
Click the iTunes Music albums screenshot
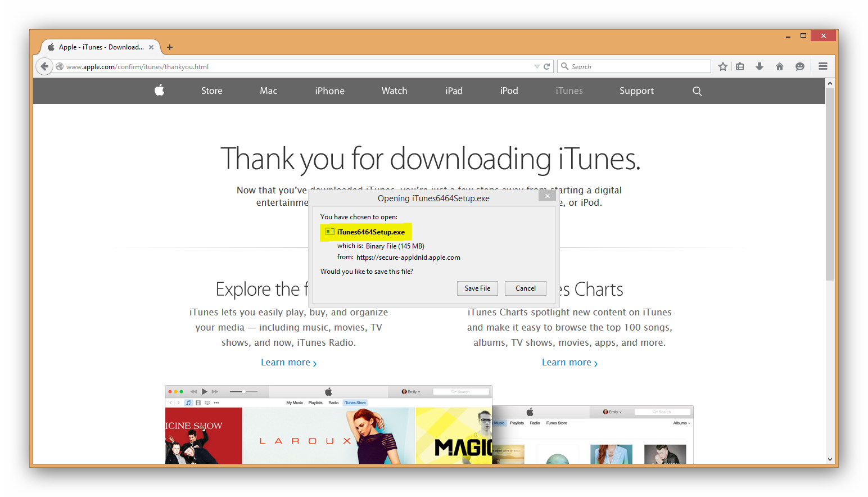pos(593,435)
